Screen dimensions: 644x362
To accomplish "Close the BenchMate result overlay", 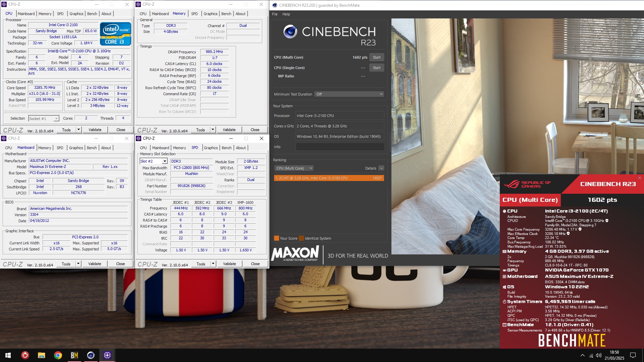I will 640,178.
